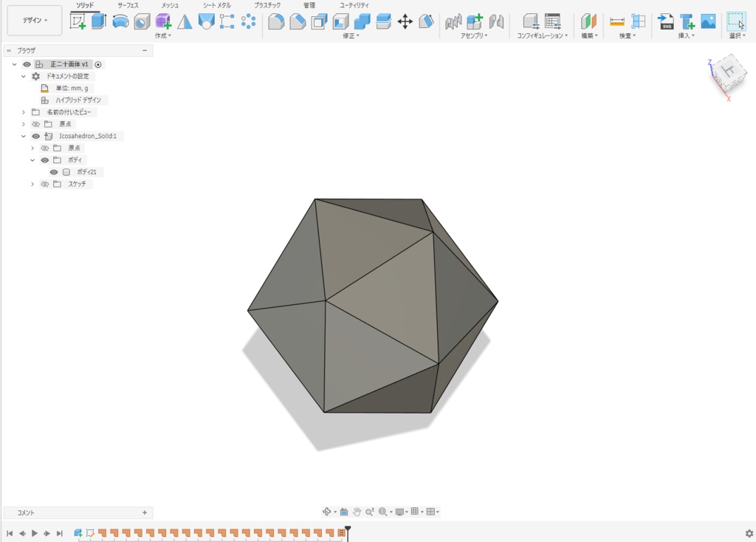Collapse the ボディ folder

point(32,160)
